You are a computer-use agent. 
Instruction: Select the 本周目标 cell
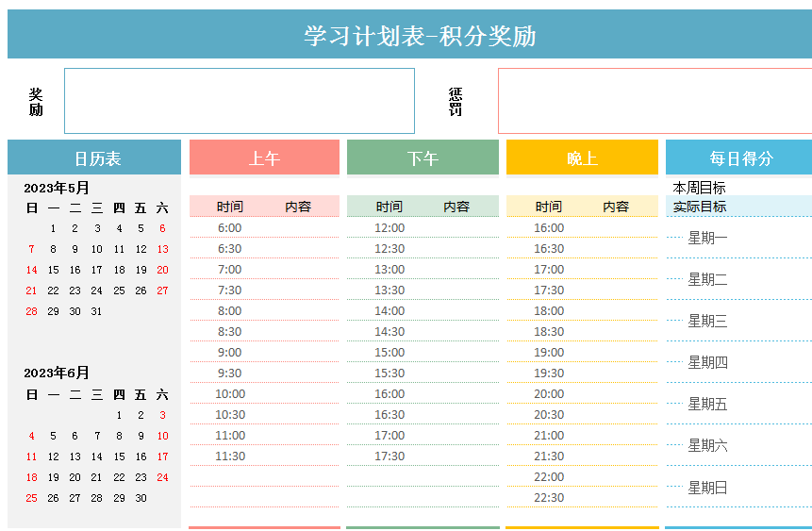click(x=699, y=188)
